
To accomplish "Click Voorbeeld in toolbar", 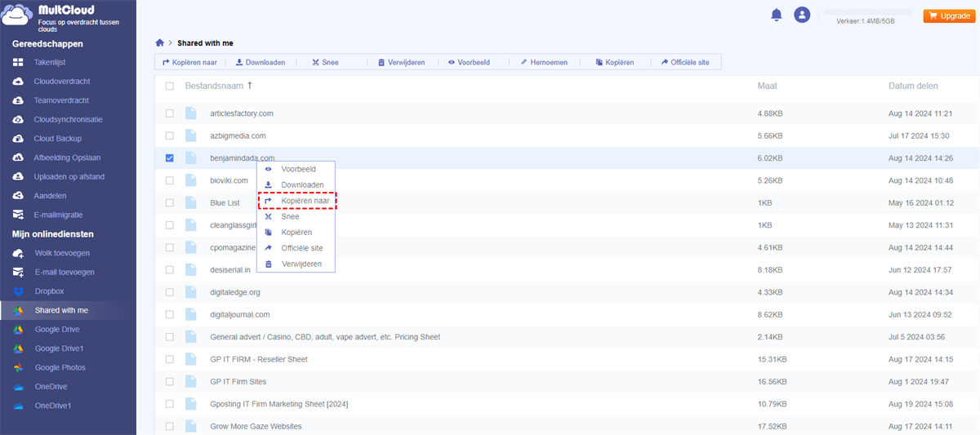I will click(469, 62).
